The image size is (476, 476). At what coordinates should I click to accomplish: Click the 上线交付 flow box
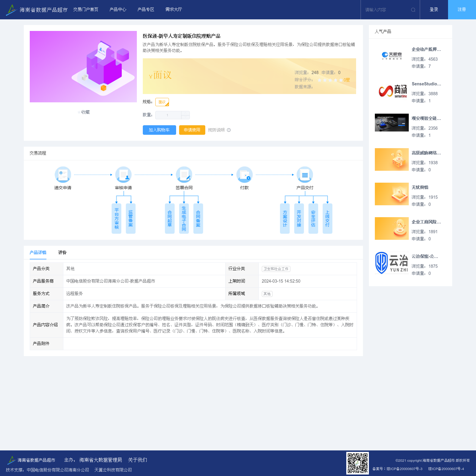pyautogui.click(x=327, y=218)
